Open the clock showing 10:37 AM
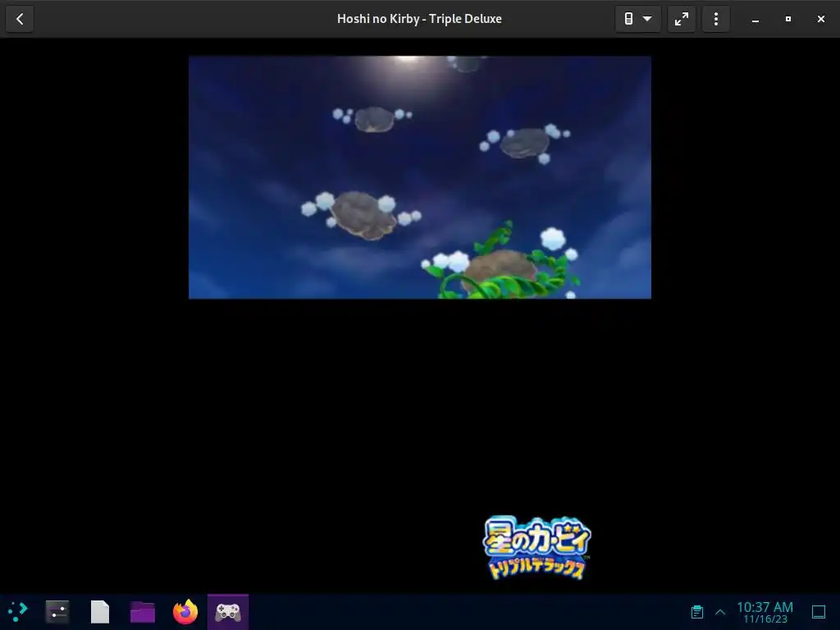The image size is (840, 630). (x=765, y=612)
